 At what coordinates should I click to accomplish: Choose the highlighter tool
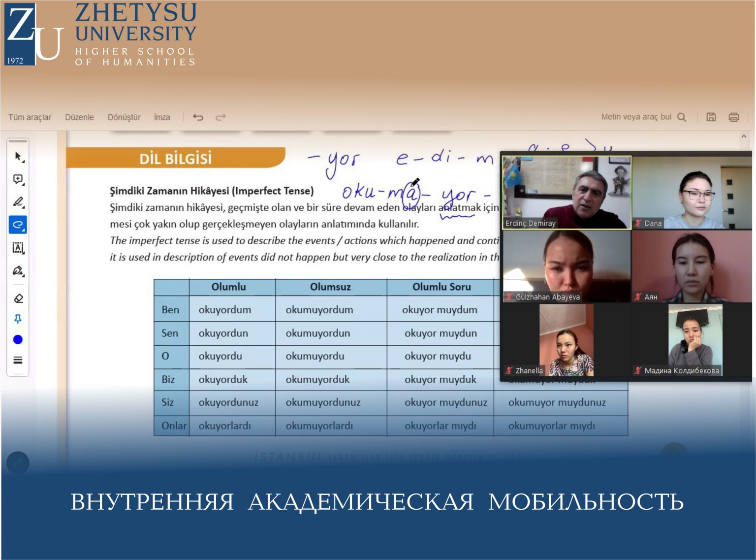[18, 202]
